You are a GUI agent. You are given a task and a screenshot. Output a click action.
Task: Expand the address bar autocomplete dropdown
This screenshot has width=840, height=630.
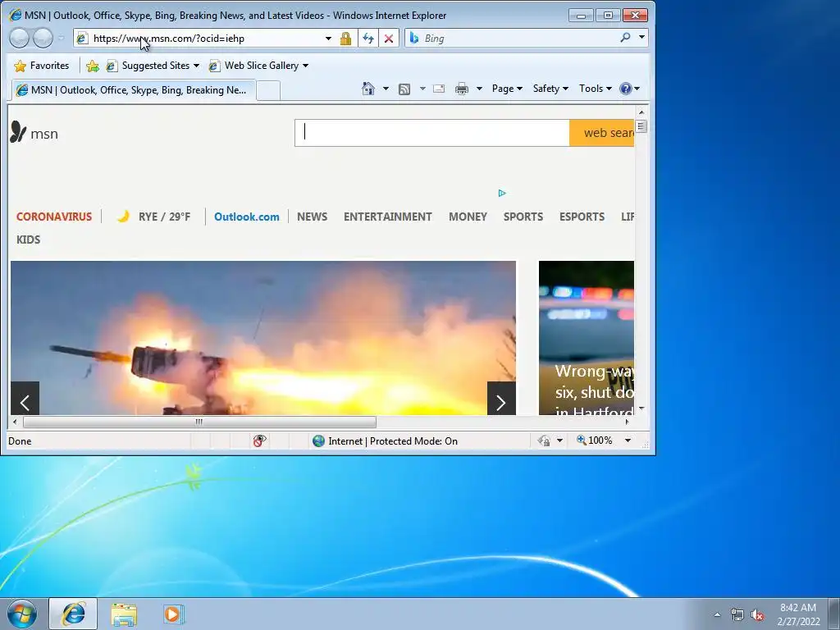[328, 39]
